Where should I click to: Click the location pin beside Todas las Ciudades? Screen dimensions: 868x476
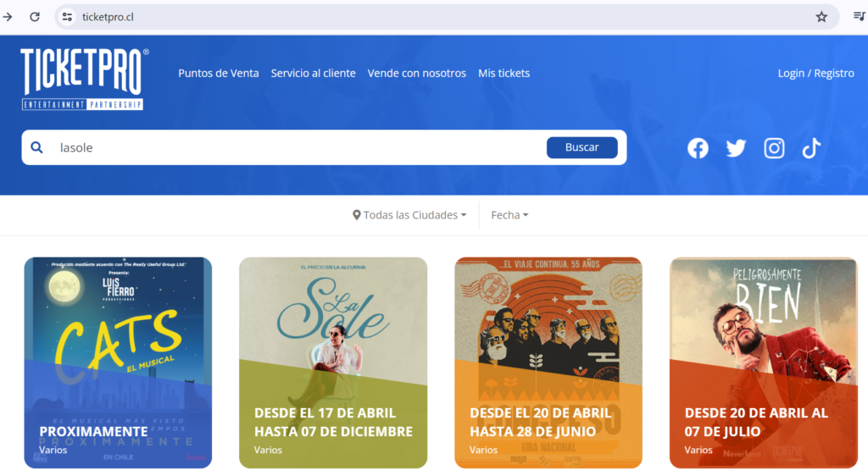[x=357, y=215]
